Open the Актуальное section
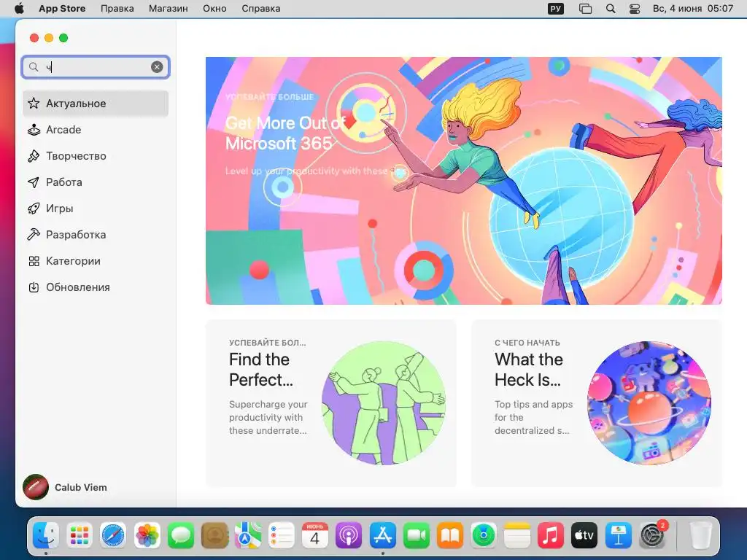This screenshot has height=560, width=747. [96, 104]
